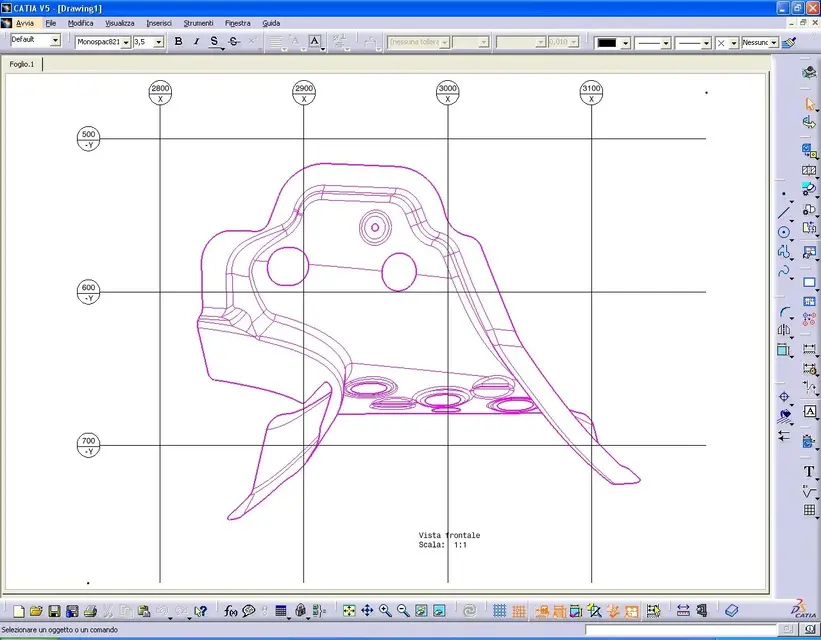
Task: Select the arrow Select tool
Action: tap(809, 104)
